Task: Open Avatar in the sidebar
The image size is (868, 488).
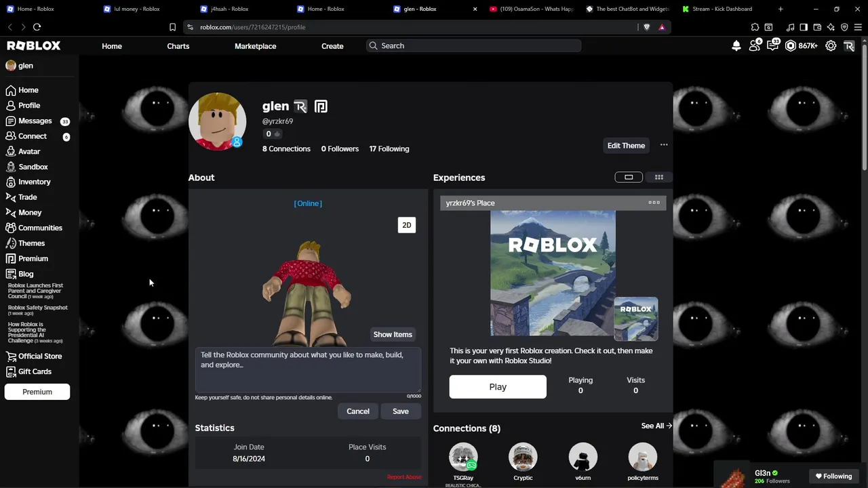Action: 29,152
